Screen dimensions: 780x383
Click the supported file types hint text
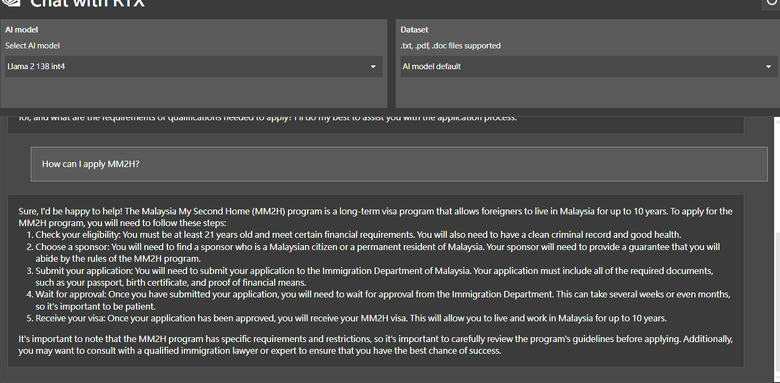point(450,46)
